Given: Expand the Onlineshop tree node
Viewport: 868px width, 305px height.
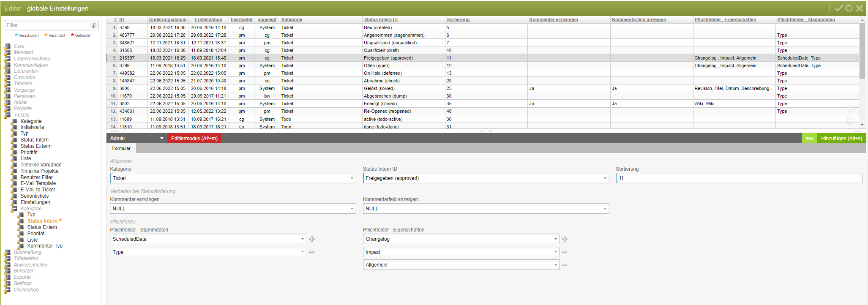Looking at the screenshot, I should tap(8, 290).
